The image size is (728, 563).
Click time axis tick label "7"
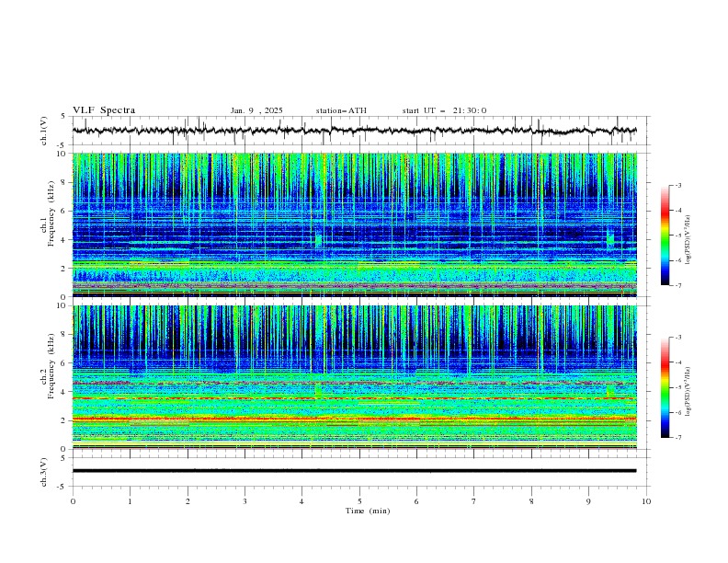tap(474, 501)
